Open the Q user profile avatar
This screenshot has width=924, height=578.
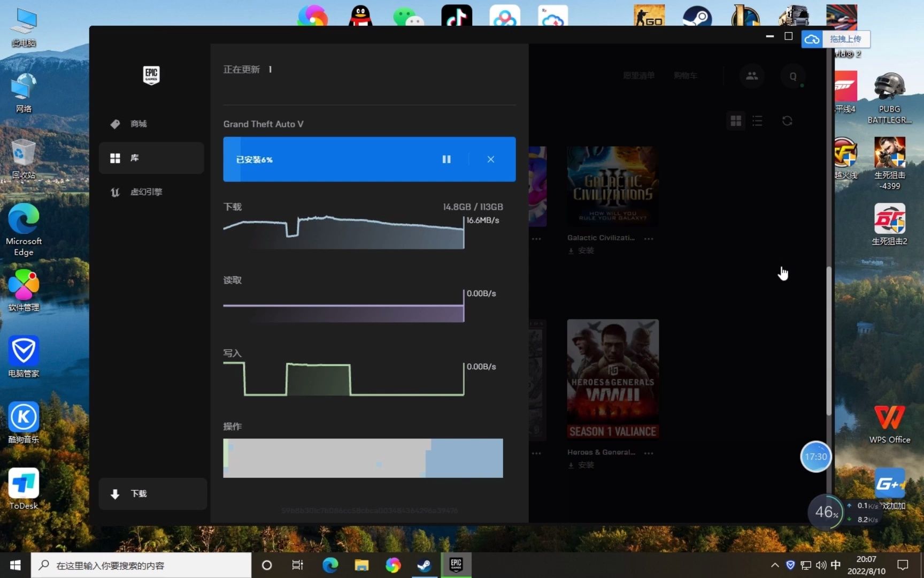coord(793,76)
